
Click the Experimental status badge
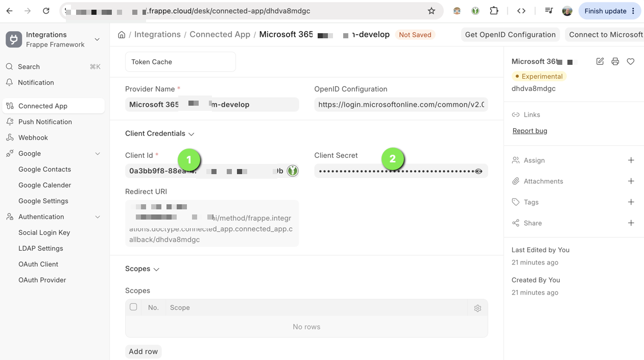tap(539, 77)
